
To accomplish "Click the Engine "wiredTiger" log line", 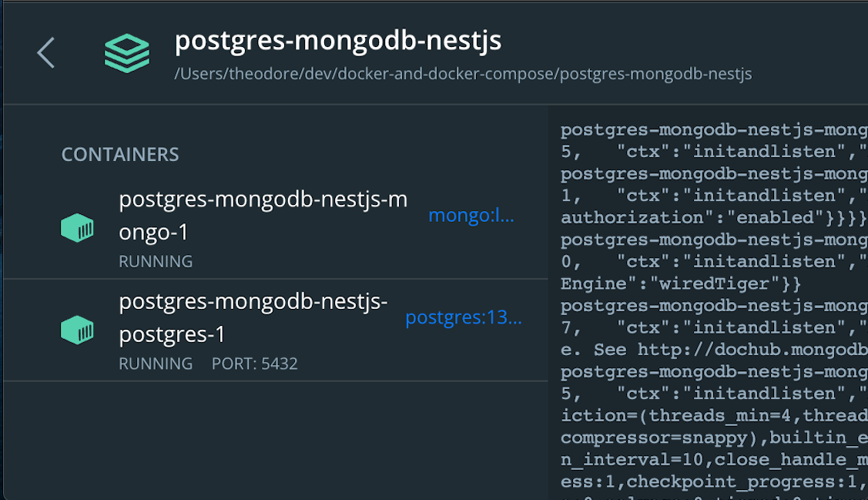I will 681,284.
